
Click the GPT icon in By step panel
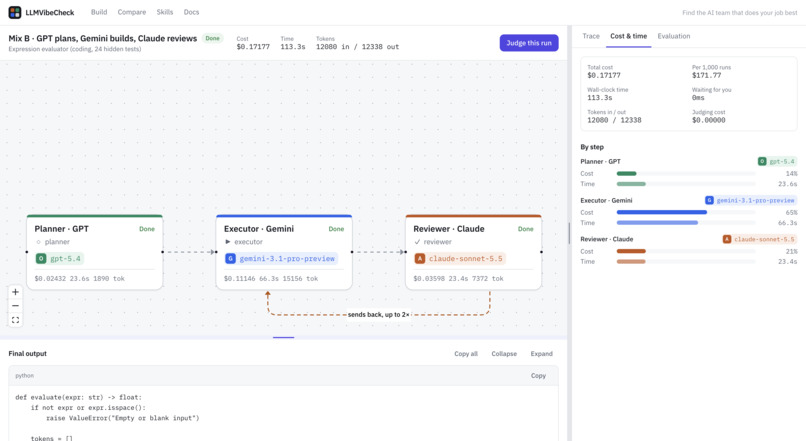click(762, 161)
